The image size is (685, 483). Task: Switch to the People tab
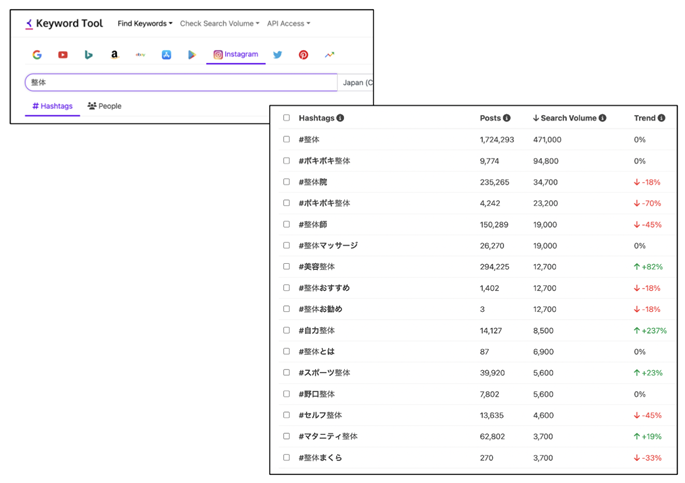coord(104,106)
